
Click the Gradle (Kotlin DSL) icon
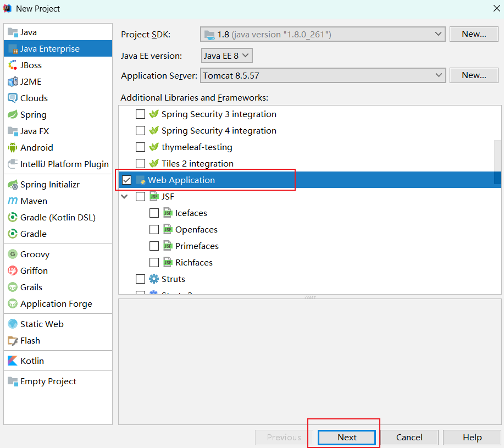13,218
